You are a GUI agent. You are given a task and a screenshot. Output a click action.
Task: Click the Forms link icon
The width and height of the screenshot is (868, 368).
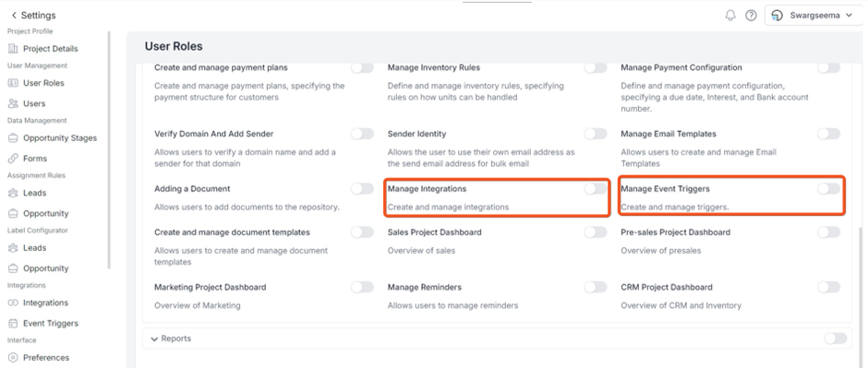[13, 159]
